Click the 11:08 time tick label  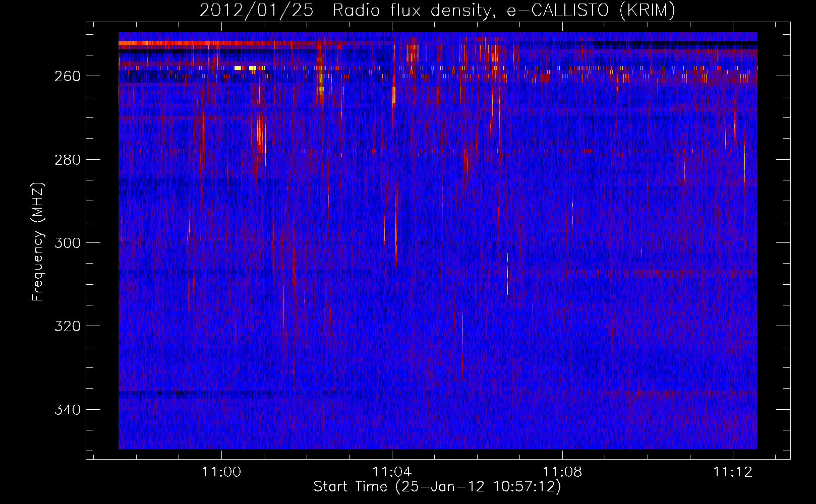pos(562,472)
